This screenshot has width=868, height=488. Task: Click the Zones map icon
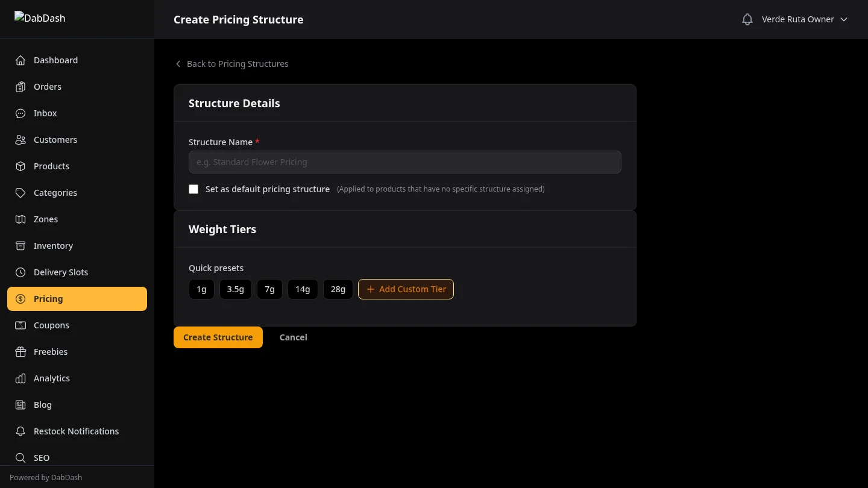tap(20, 219)
